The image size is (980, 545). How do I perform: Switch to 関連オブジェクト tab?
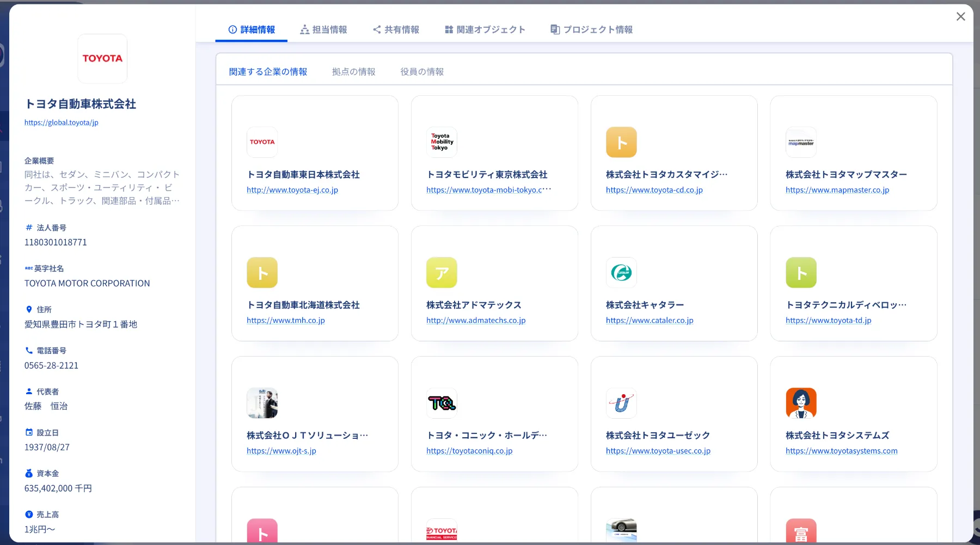485,29
